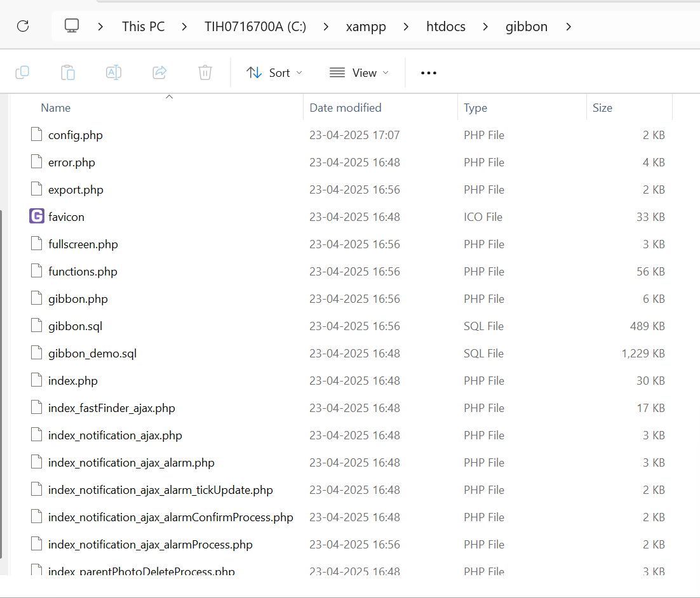
Task: Select the index_notification_ajax_alarmProcess.php file name
Action: [x=151, y=544]
